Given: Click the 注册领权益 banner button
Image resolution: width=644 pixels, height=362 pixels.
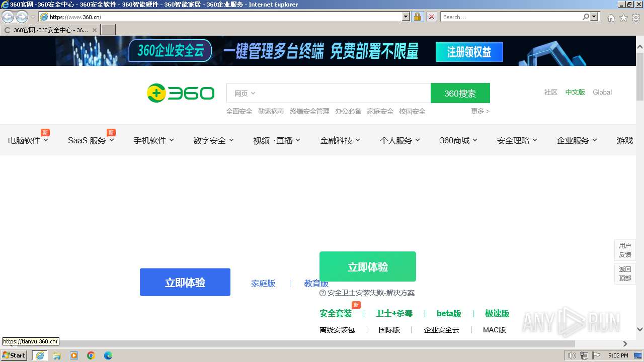Looking at the screenshot, I should tap(469, 52).
